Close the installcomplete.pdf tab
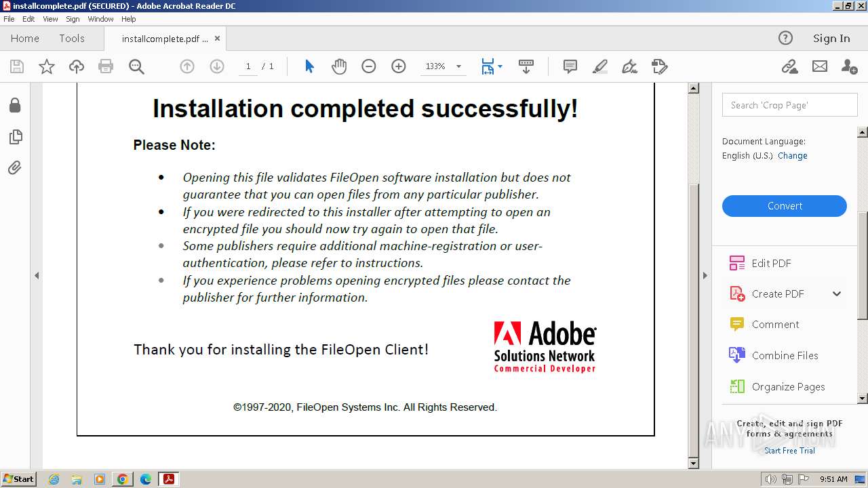The height and width of the screenshot is (488, 868). (x=217, y=39)
